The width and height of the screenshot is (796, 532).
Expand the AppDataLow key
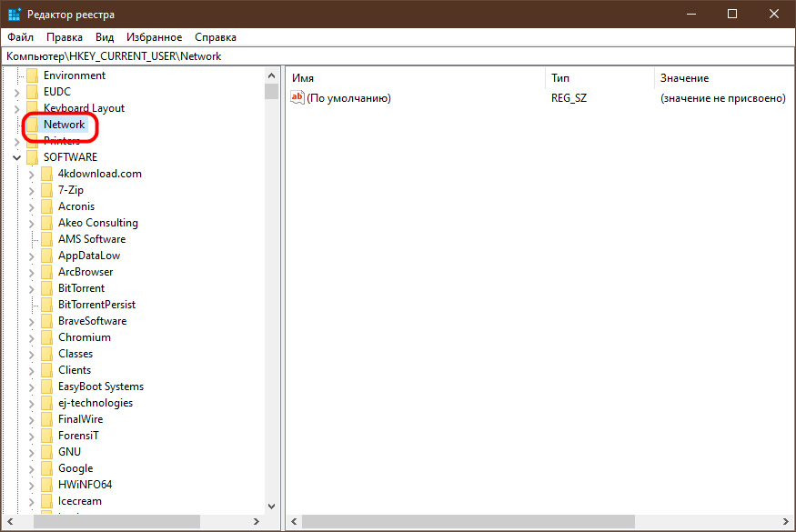32,256
